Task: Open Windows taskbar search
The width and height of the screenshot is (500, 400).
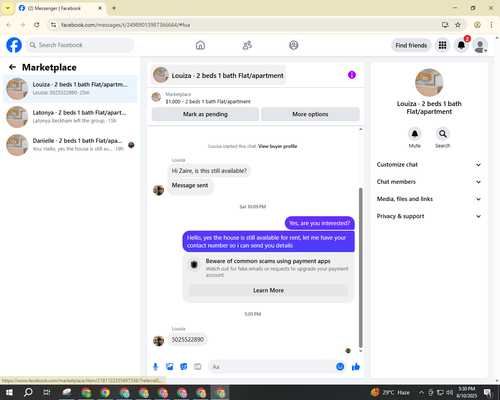Action: [28, 392]
